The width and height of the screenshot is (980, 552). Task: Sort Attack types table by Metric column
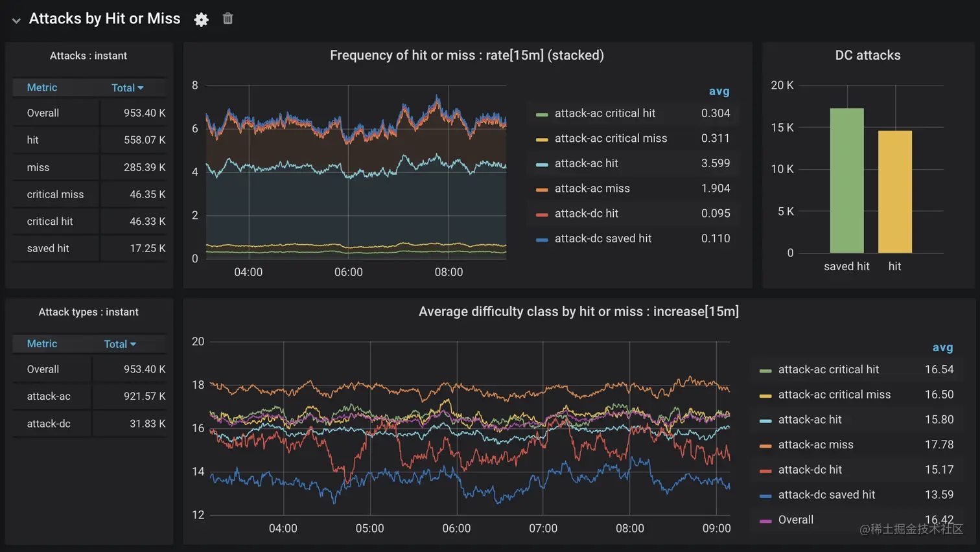[x=42, y=344]
